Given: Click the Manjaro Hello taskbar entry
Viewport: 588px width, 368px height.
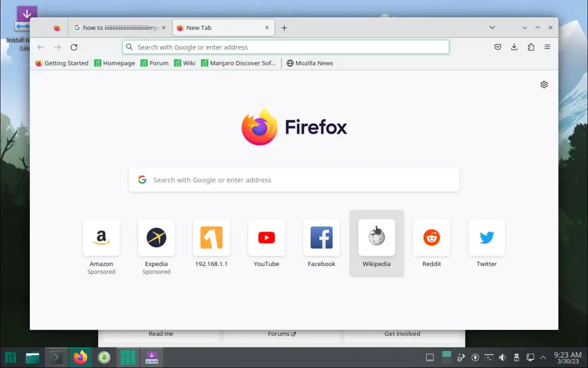Looking at the screenshot, I should pyautogui.click(x=128, y=357).
